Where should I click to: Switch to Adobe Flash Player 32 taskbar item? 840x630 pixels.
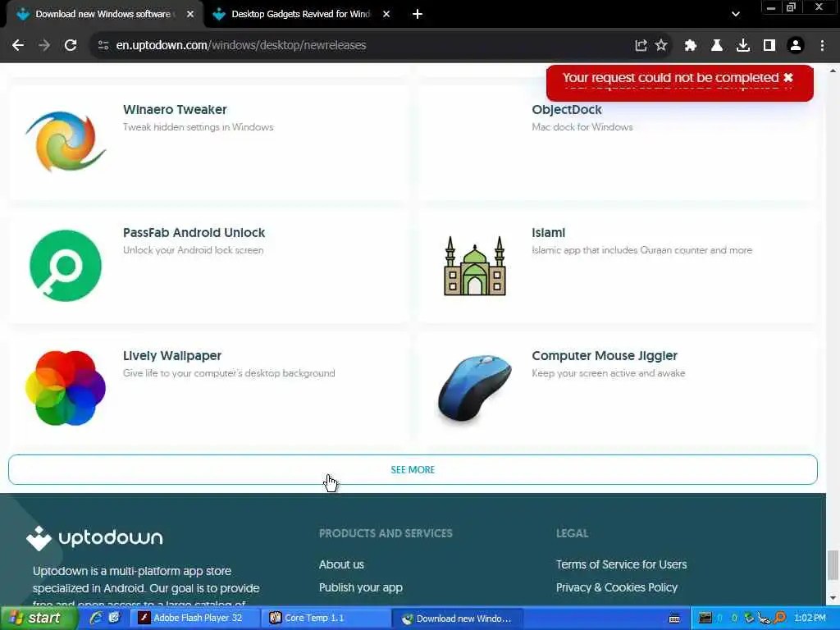195,619
